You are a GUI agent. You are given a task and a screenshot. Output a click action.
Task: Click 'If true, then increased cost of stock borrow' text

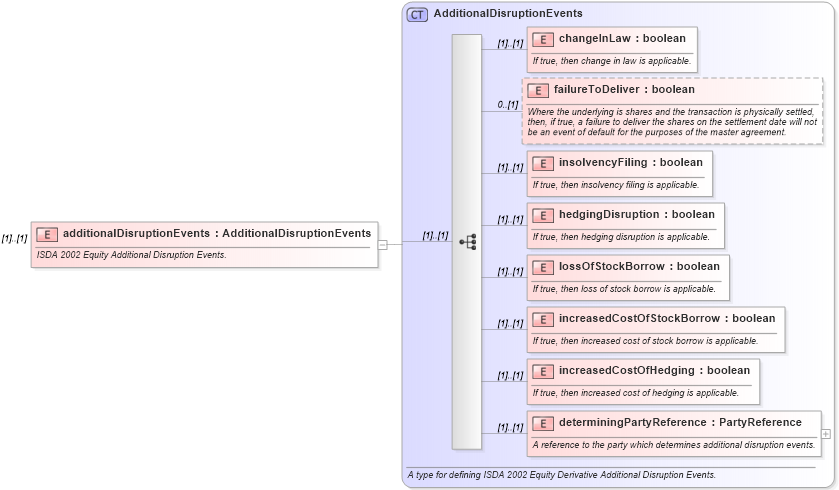[645, 341]
